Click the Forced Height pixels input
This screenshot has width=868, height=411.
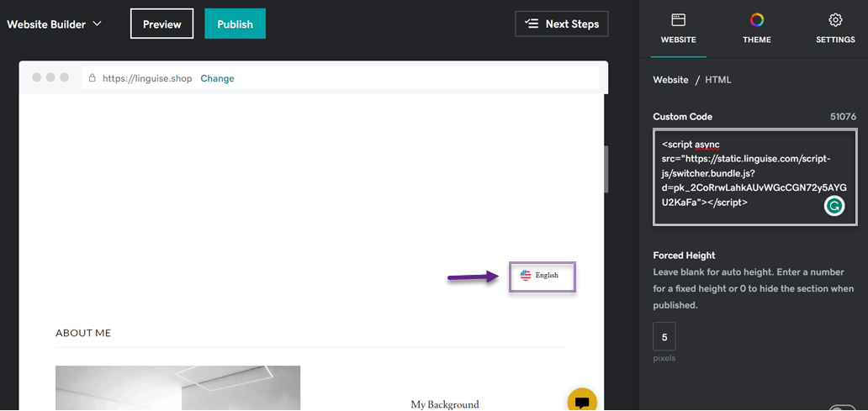tap(664, 336)
